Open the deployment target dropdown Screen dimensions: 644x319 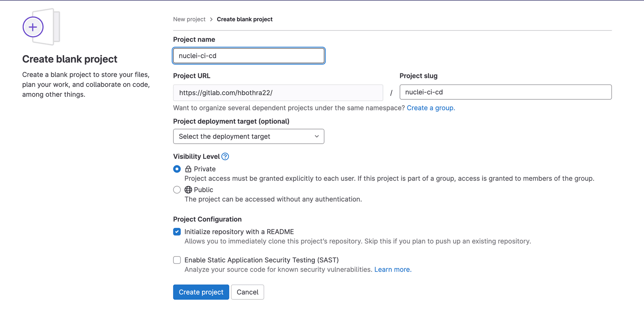248,136
